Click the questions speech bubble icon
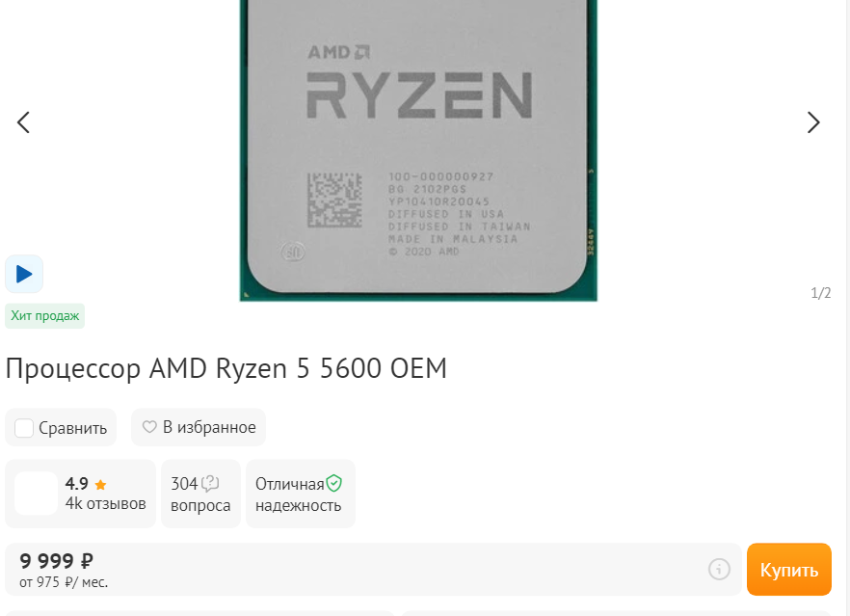This screenshot has width=850, height=616. tap(210, 483)
